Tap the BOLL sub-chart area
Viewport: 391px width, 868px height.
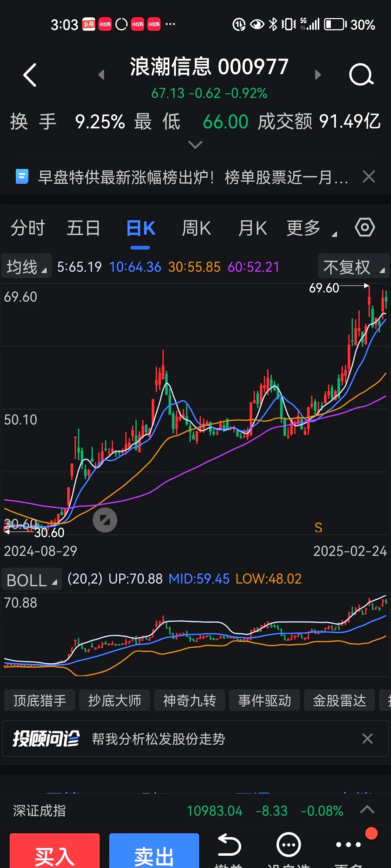pyautogui.click(x=195, y=634)
